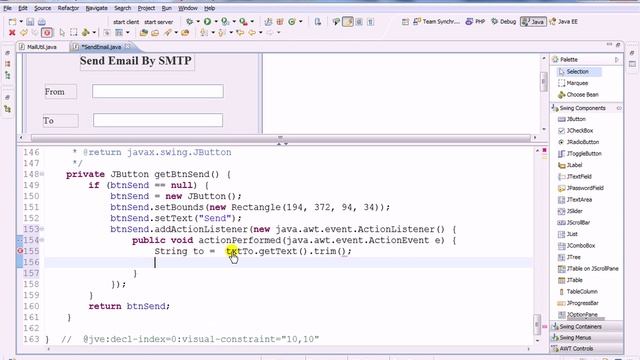Open the Source menu
640x360 pixels.
click(42, 8)
